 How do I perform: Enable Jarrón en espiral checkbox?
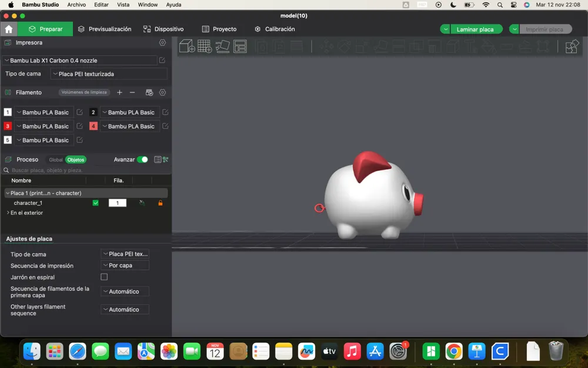(104, 277)
